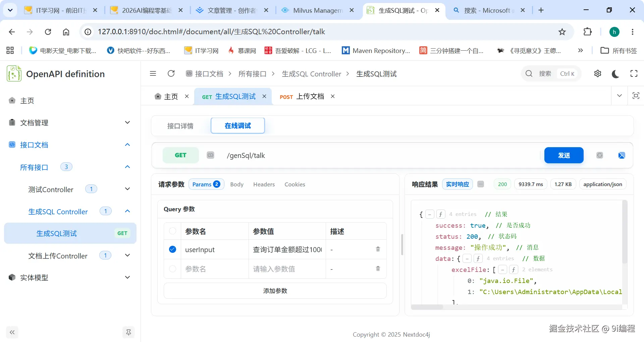Close the 上传文档 doc tab
Image resolution: width=644 pixels, height=342 pixels.
click(333, 96)
